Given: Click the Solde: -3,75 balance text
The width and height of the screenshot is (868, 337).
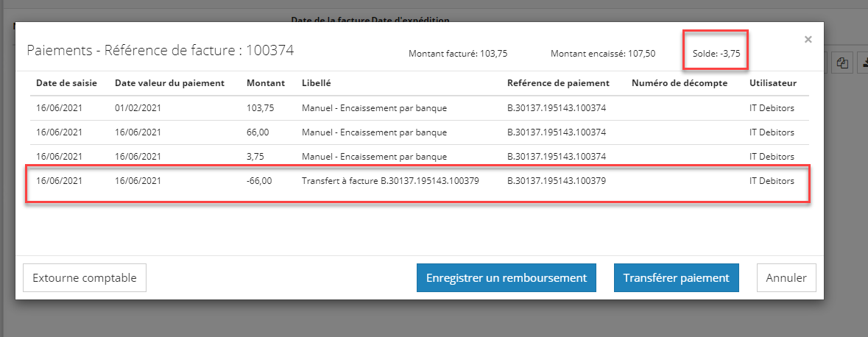Looking at the screenshot, I should (x=715, y=53).
